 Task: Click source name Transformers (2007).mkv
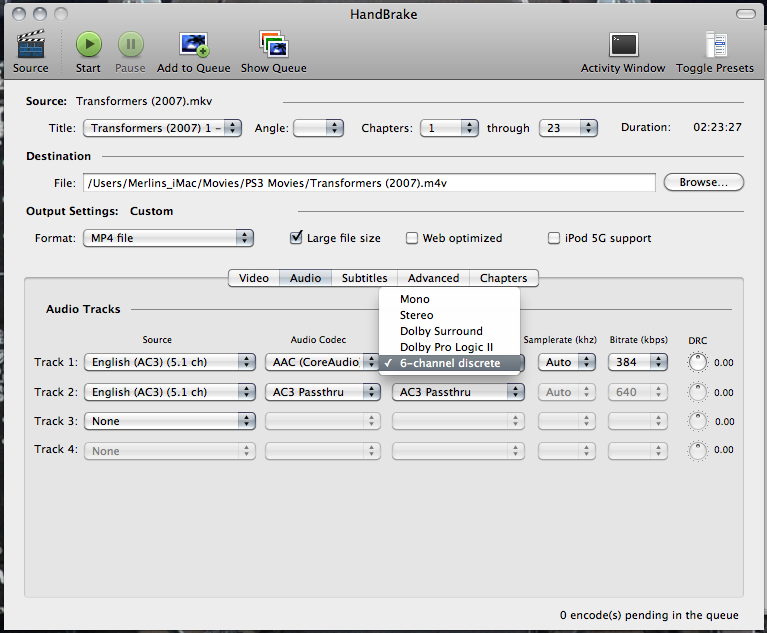click(144, 101)
